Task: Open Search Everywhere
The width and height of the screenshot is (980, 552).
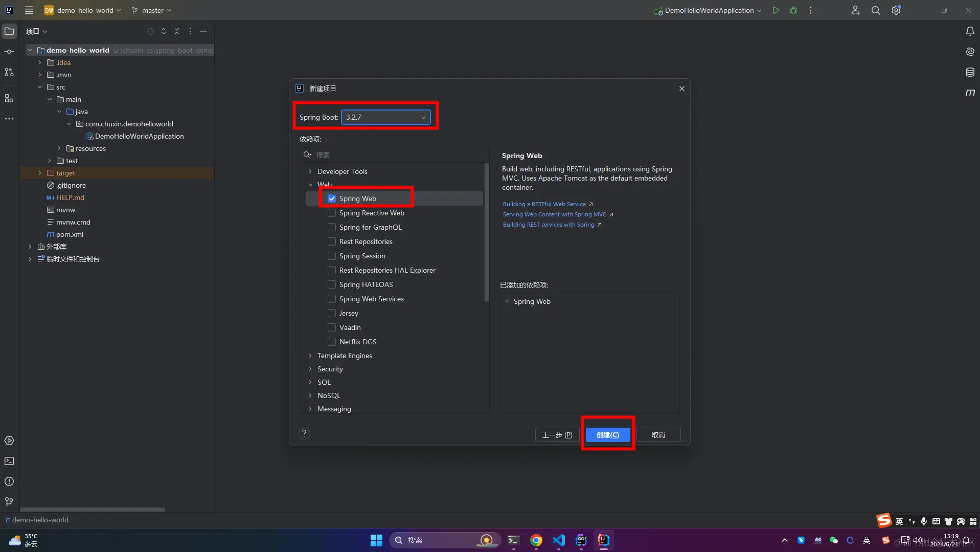Action: click(876, 10)
